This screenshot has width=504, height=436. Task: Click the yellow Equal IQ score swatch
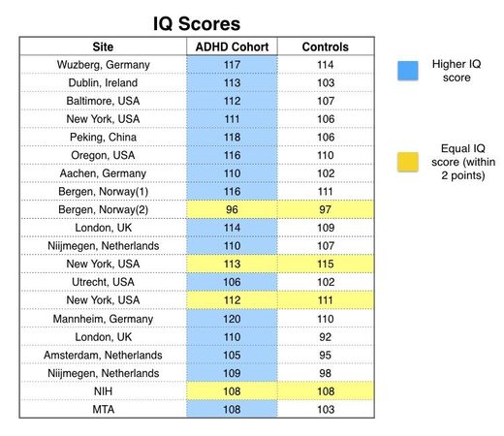coord(407,162)
